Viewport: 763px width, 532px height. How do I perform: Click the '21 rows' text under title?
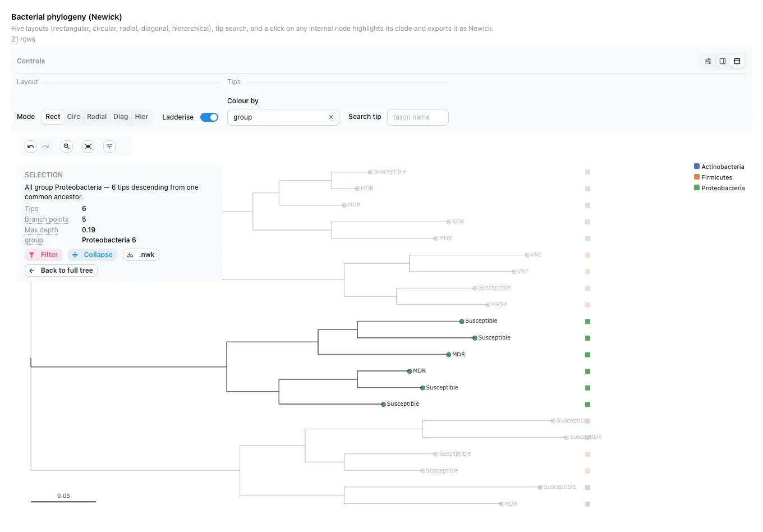point(23,39)
